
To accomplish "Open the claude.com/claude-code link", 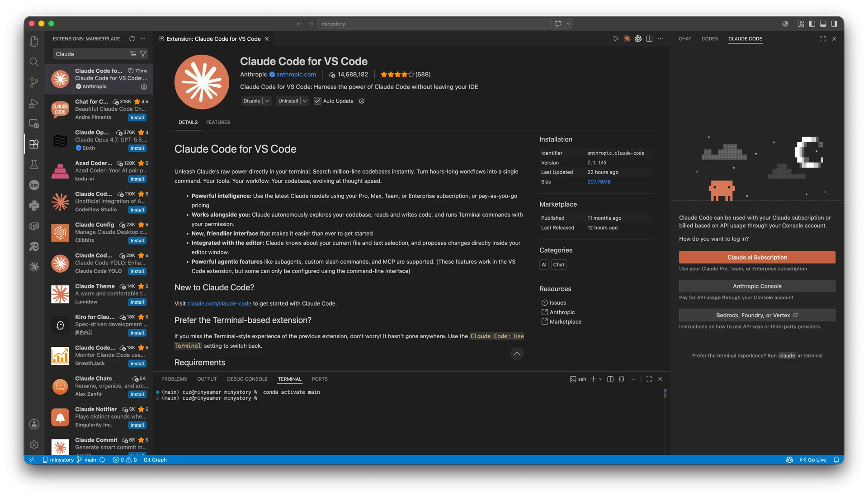I will coord(219,304).
